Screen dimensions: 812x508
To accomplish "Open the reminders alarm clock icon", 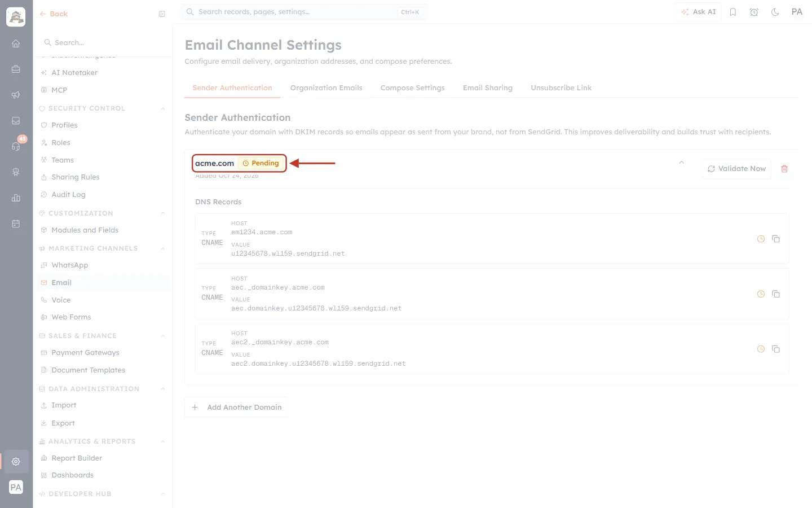I will 754,12.
